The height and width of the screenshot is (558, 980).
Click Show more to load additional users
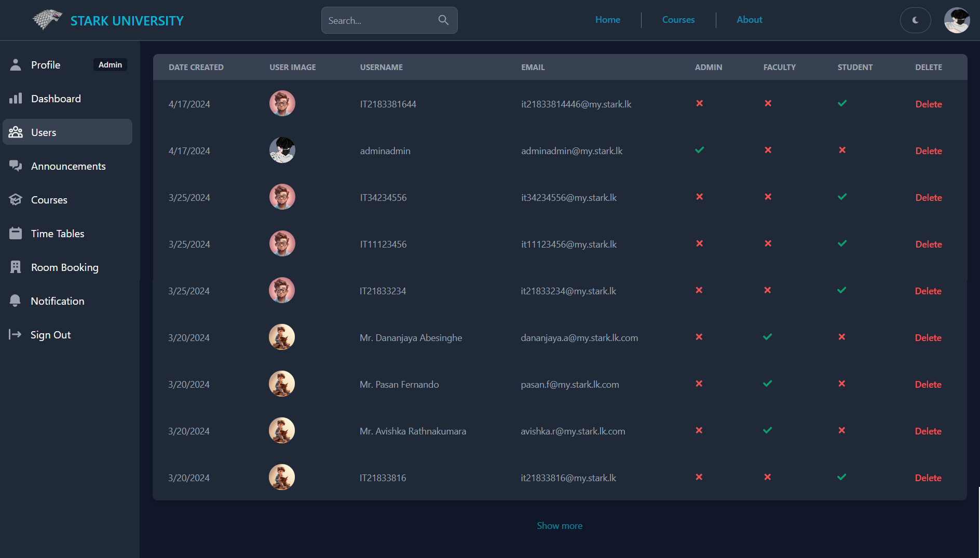point(560,525)
